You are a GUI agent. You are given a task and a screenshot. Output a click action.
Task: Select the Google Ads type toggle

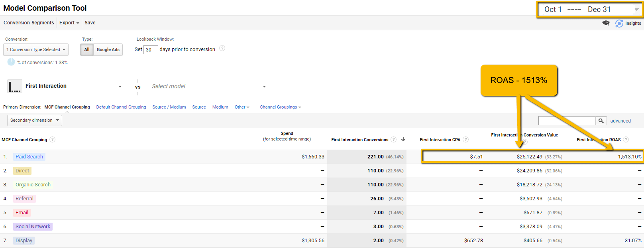(108, 49)
